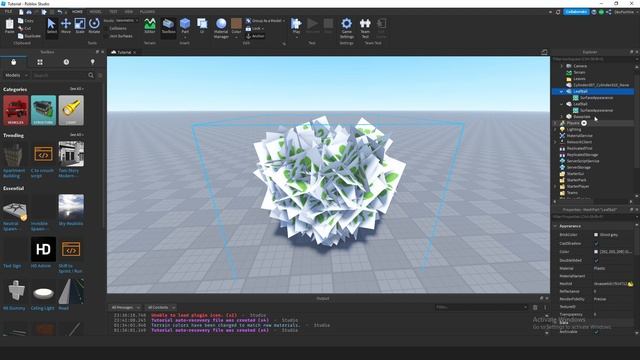Open the Models category dropdown
Viewport: 640px width, 360px height.
(16, 75)
